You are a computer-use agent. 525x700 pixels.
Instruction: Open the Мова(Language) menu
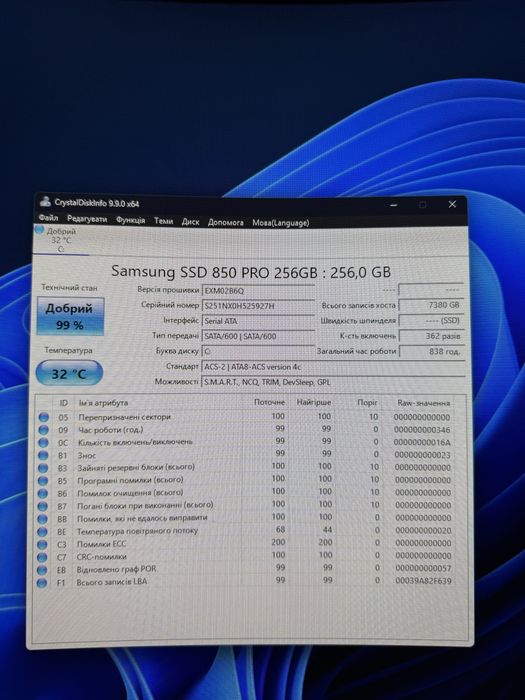point(281,222)
